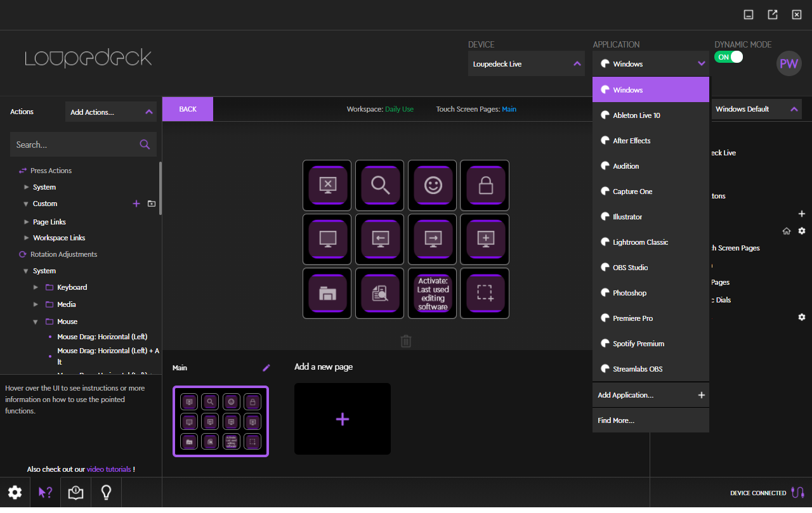Click the lightbulb tips icon
Image resolution: width=812 pixels, height=513 pixels.
[x=106, y=493]
